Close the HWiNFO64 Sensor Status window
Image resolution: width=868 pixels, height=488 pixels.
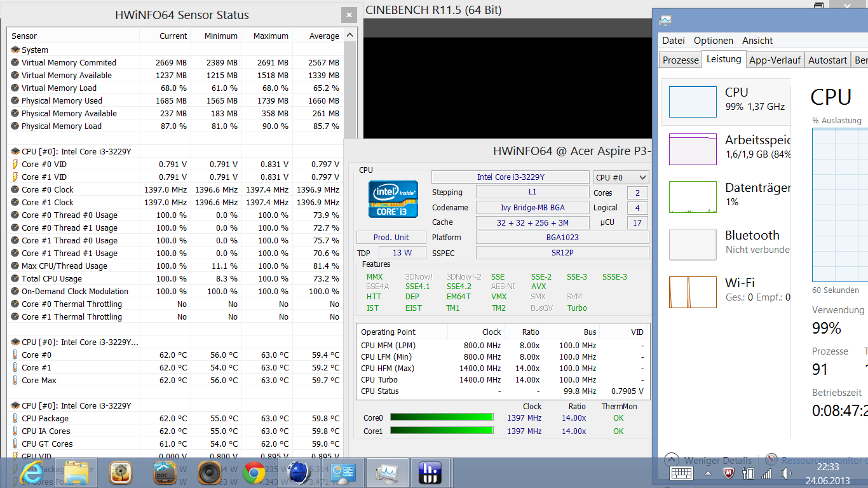(x=348, y=15)
